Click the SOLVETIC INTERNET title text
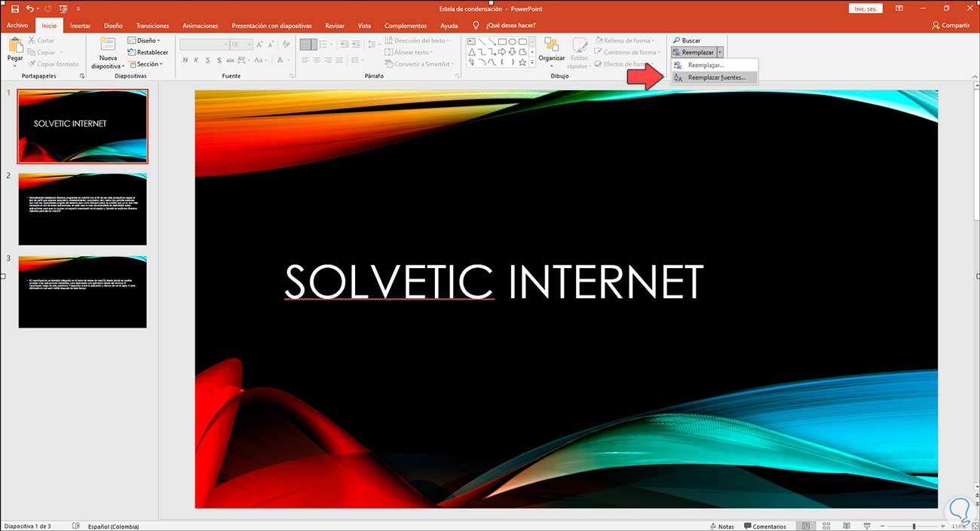 494,282
